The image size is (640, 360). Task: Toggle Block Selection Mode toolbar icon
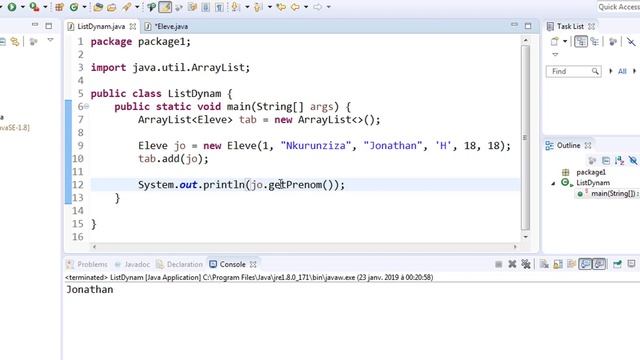point(206,7)
